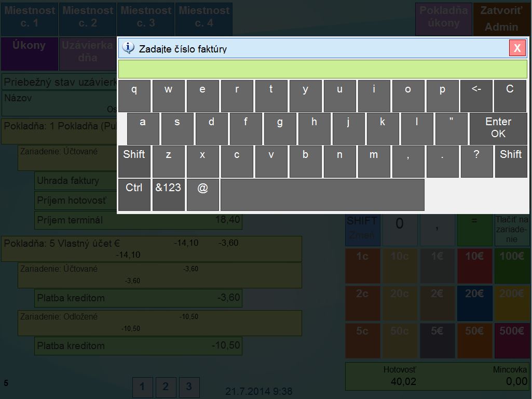This screenshot has width=532, height=399.
Task: Close the invoice number dialog with X
Action: pyautogui.click(x=517, y=48)
